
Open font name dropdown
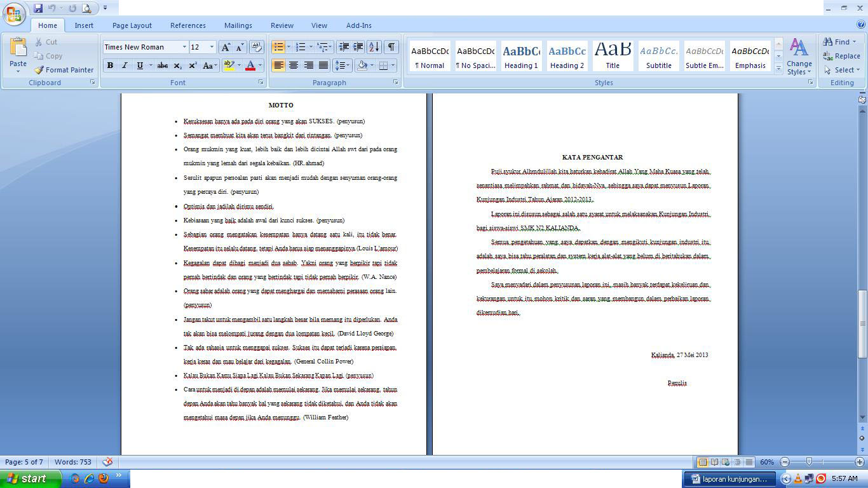coord(184,47)
